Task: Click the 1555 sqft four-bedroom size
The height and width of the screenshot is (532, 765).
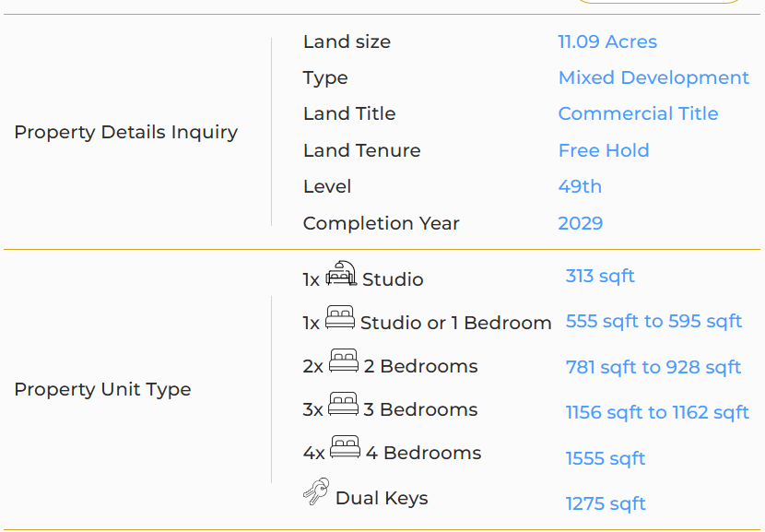Action: pyautogui.click(x=606, y=458)
